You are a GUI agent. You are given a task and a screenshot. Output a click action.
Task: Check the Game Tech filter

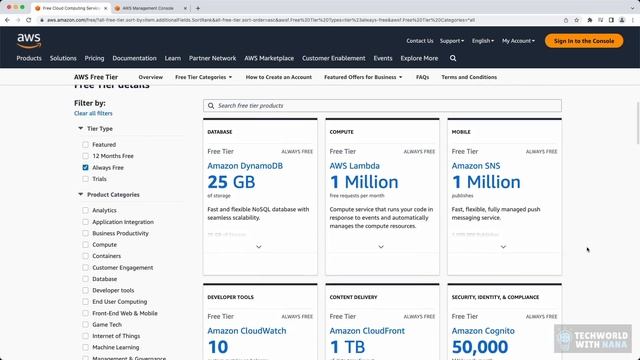click(x=85, y=324)
